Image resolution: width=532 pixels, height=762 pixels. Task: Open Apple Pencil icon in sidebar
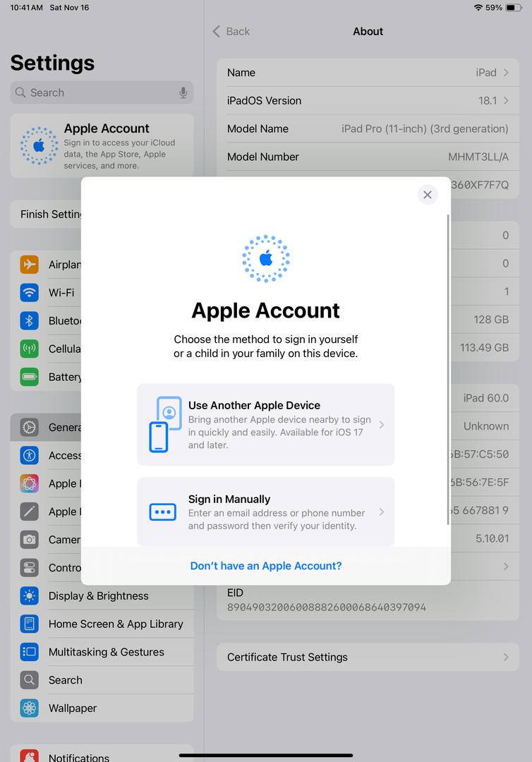pos(29,512)
